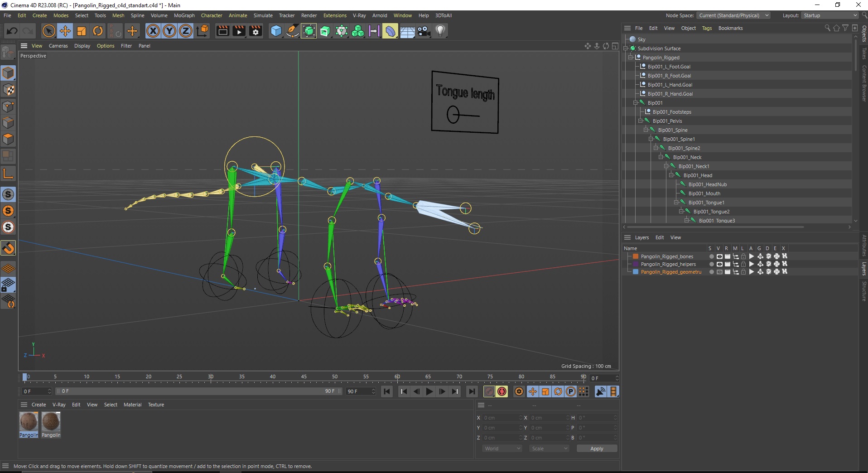Viewport: 868px width, 473px height.
Task: Activate the Move tool in top toolbar
Action: coord(65,31)
